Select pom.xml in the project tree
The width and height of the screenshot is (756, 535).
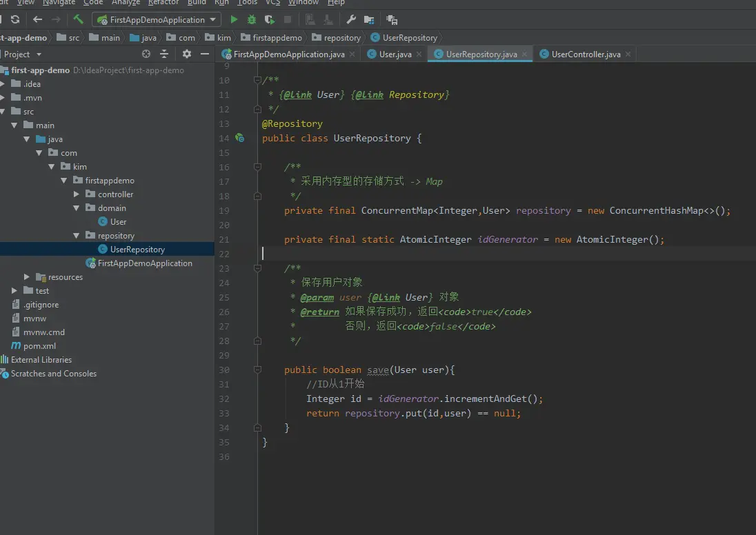tap(39, 346)
